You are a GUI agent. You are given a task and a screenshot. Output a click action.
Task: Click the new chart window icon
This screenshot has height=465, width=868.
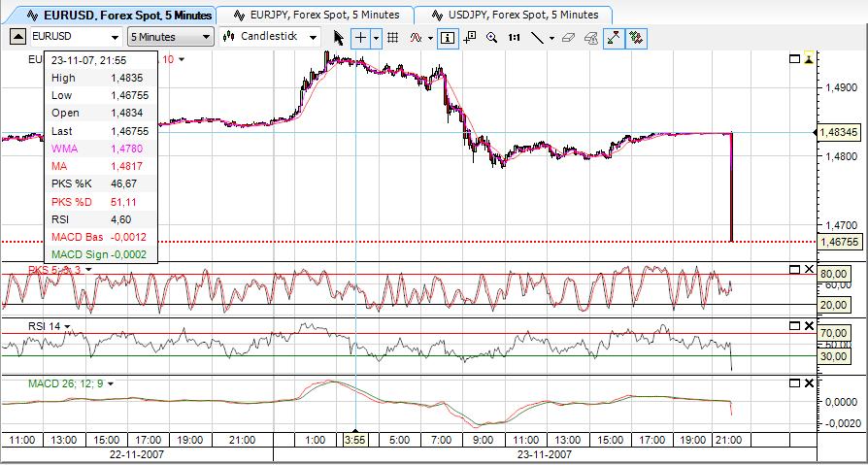[x=470, y=37]
